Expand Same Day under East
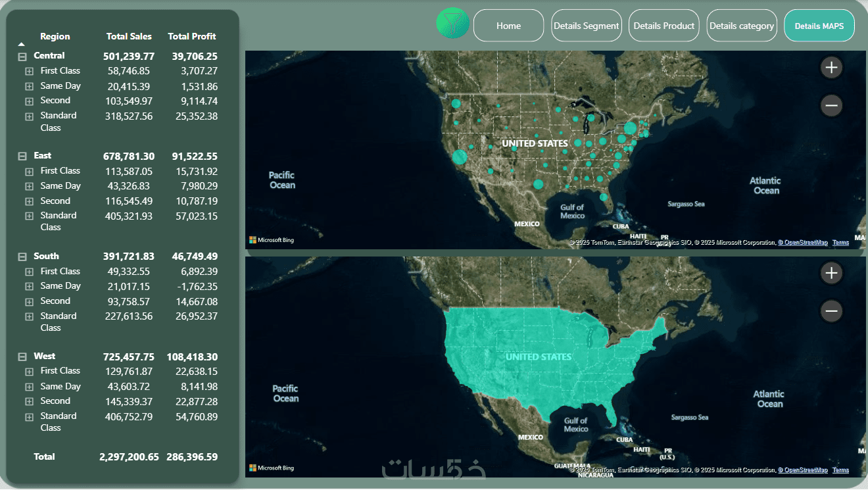868x490 pixels. click(29, 187)
